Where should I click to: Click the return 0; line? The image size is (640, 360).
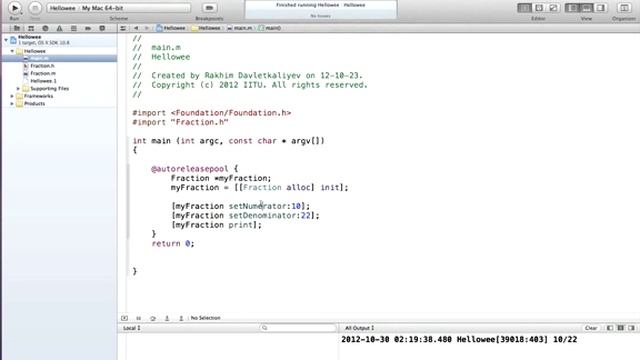point(173,244)
